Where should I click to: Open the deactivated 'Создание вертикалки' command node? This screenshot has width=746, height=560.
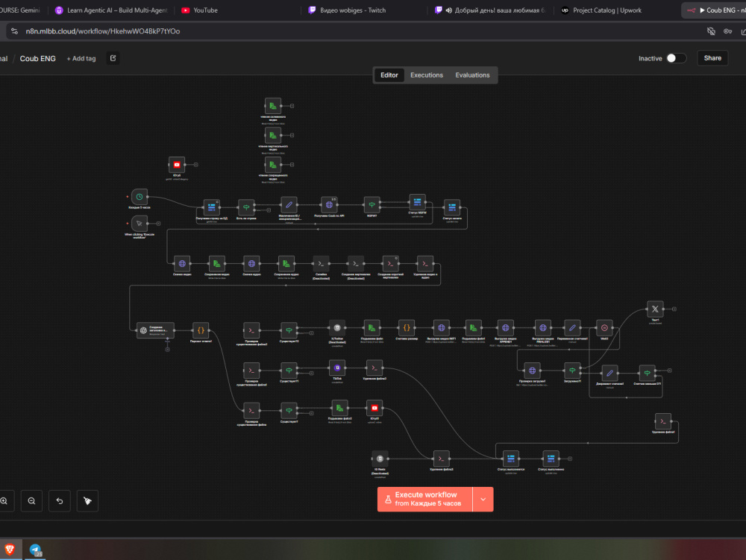[x=356, y=263]
